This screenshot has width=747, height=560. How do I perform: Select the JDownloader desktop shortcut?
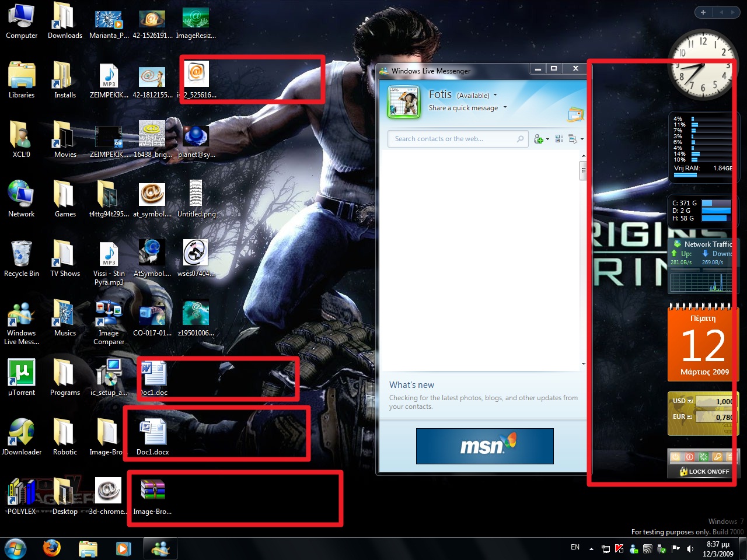[x=22, y=437]
